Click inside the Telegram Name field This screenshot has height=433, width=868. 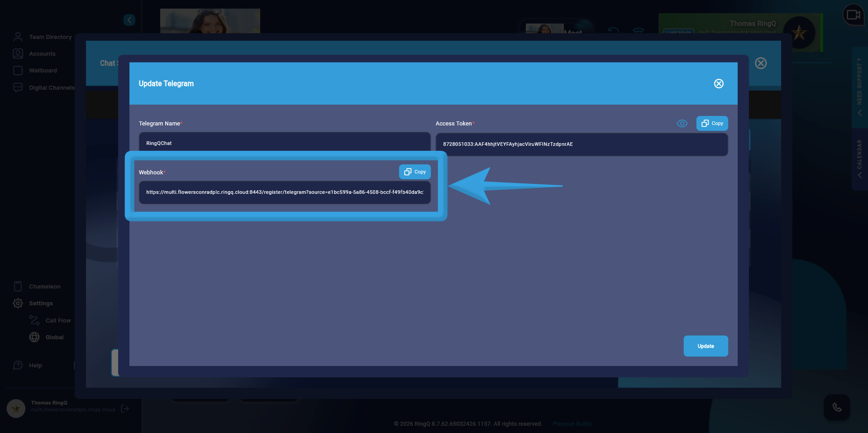click(284, 143)
